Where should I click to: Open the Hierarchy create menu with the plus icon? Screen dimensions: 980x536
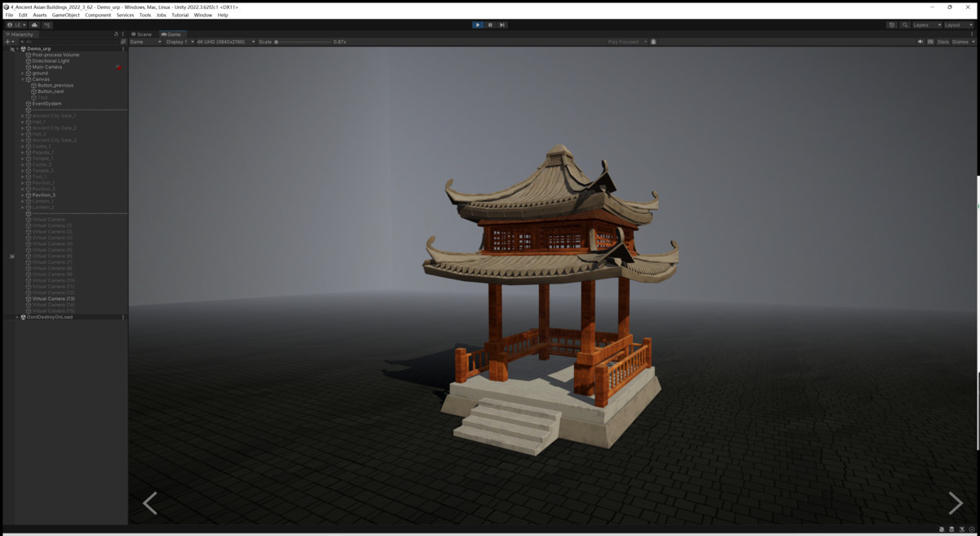(7, 41)
